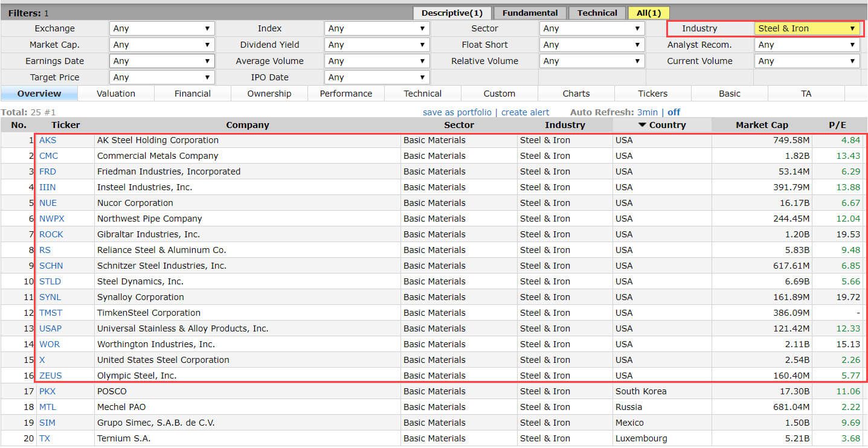The image size is (868, 448).
Task: Open the Market Cap. filter dropdown
Action: 161,44
